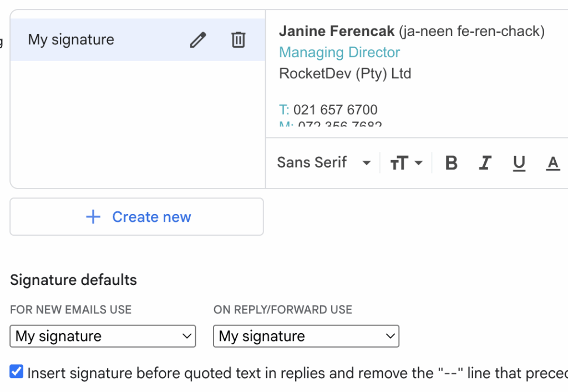Click the pencil icon to rename My signature
Image resolution: width=568 pixels, height=392 pixels.
coord(197,40)
